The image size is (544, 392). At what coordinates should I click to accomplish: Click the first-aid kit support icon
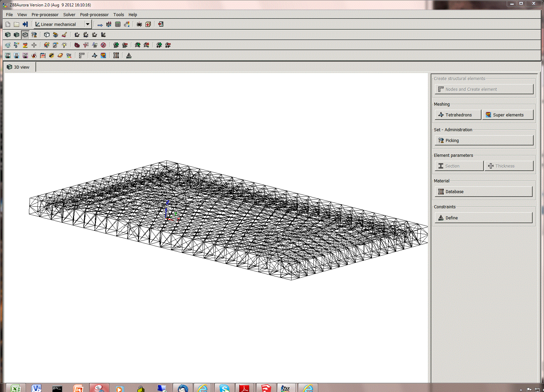click(x=148, y=25)
